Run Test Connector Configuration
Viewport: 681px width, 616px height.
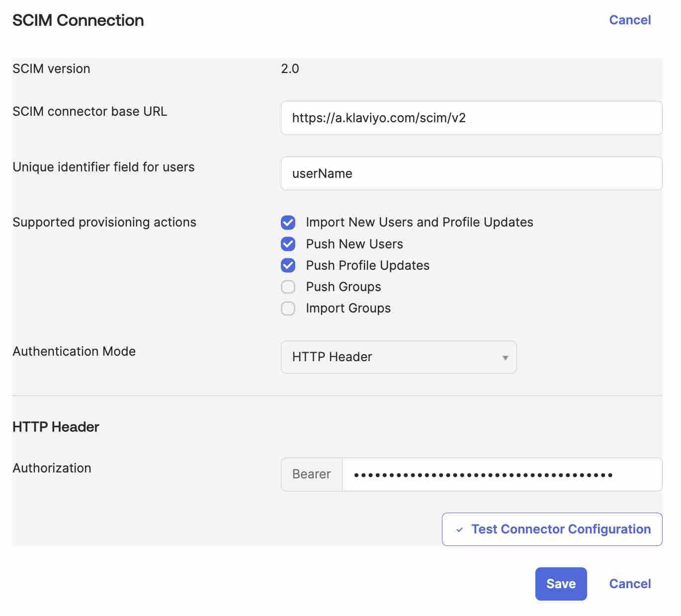coord(552,529)
